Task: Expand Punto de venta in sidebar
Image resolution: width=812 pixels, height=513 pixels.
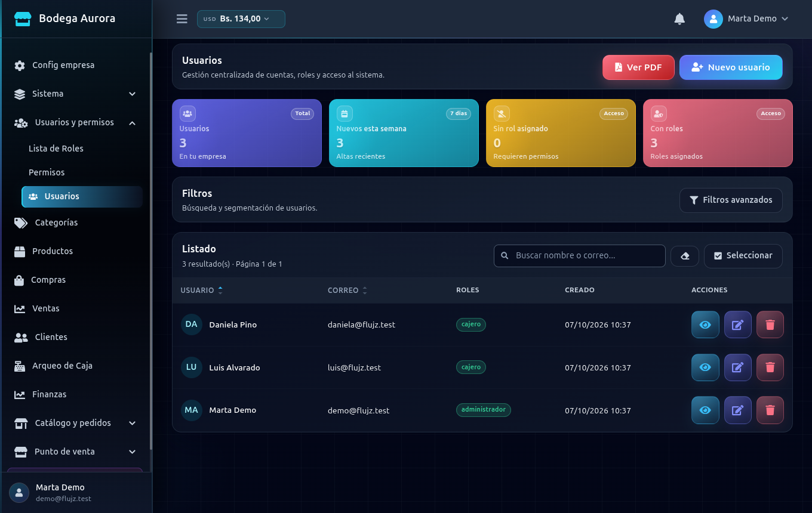Action: (75, 452)
